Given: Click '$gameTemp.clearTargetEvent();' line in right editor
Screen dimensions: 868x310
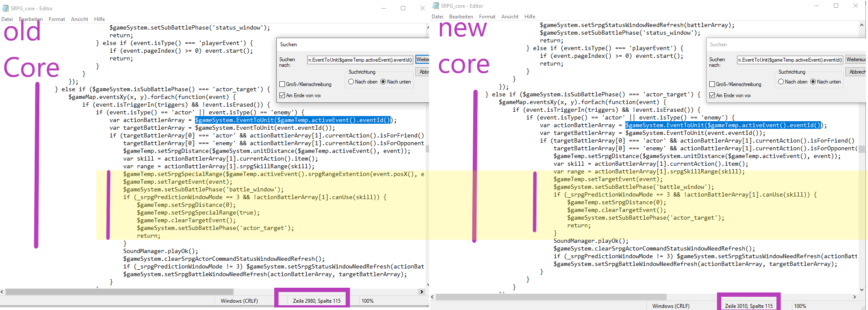Looking at the screenshot, I should click(616, 210).
